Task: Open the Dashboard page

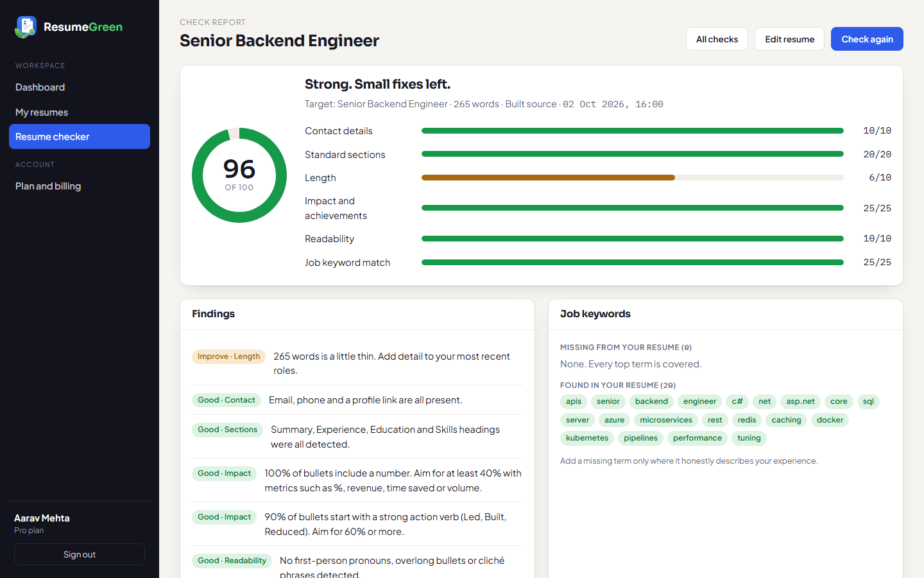Action: 80,87
